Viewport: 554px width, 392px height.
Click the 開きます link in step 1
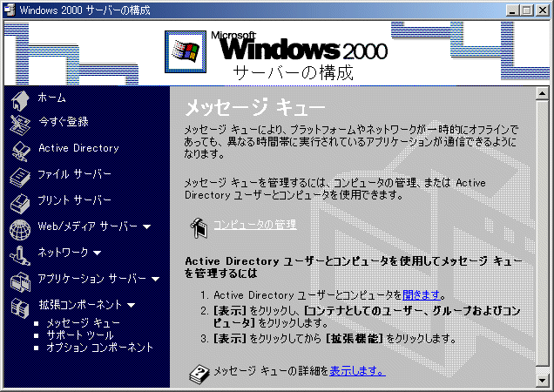tap(422, 294)
